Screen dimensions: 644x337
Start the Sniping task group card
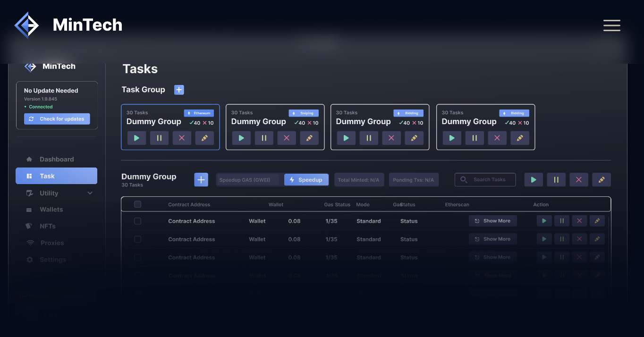pyautogui.click(x=241, y=138)
